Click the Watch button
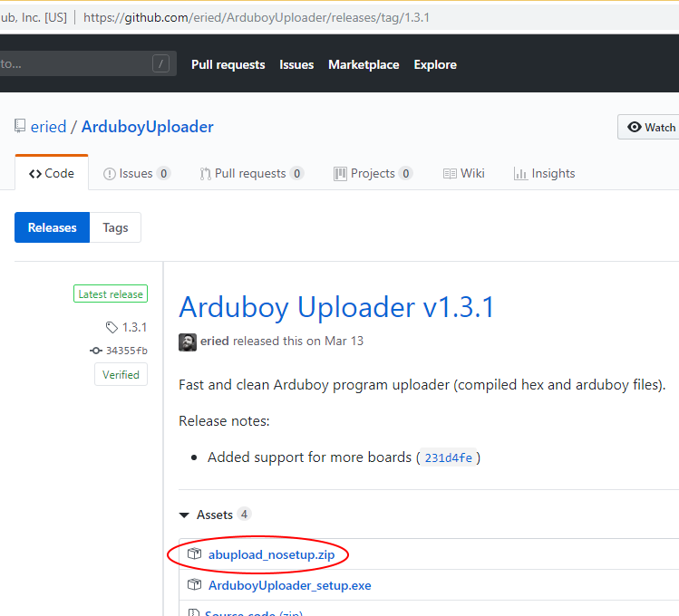Viewport: 679px width, 616px height. coord(648,127)
